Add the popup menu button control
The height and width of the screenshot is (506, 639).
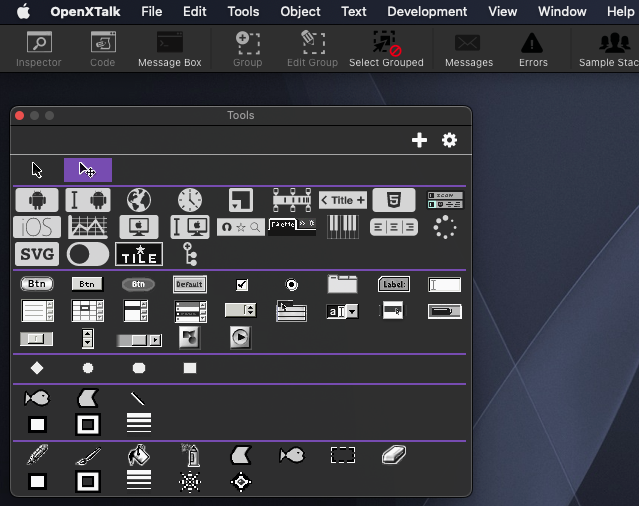click(x=393, y=310)
